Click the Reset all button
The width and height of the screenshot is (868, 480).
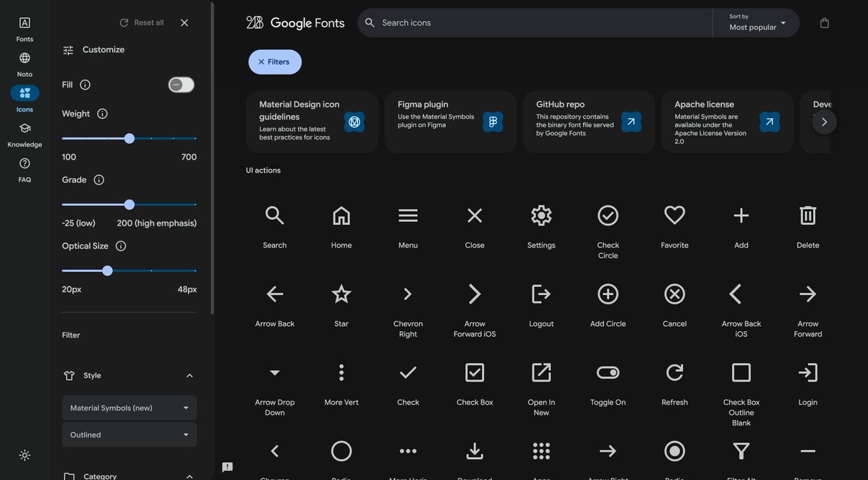[x=142, y=22]
